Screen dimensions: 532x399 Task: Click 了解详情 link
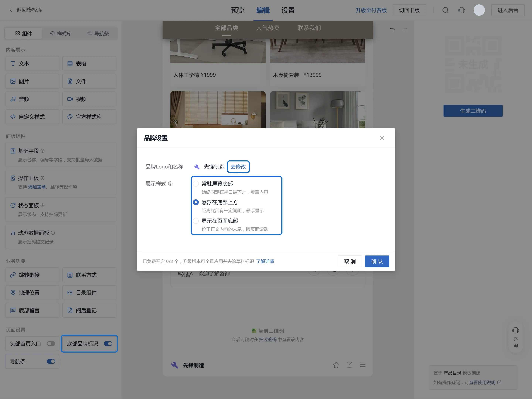click(265, 261)
